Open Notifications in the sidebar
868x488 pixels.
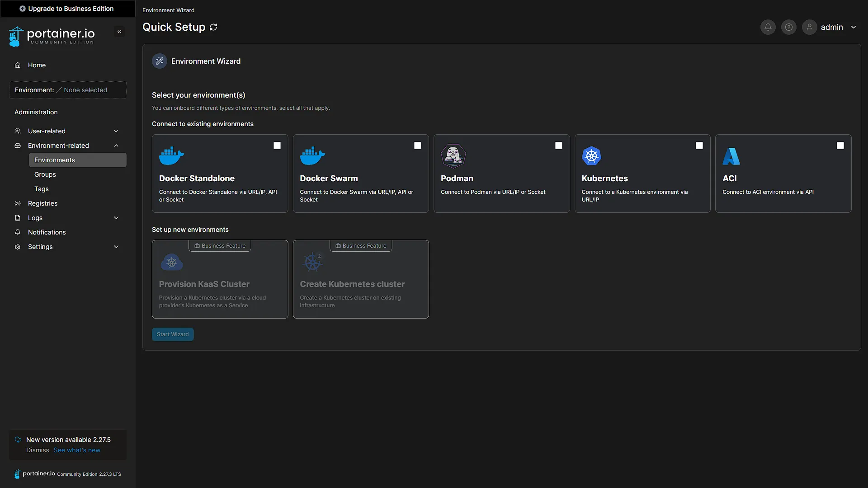pos(68,232)
